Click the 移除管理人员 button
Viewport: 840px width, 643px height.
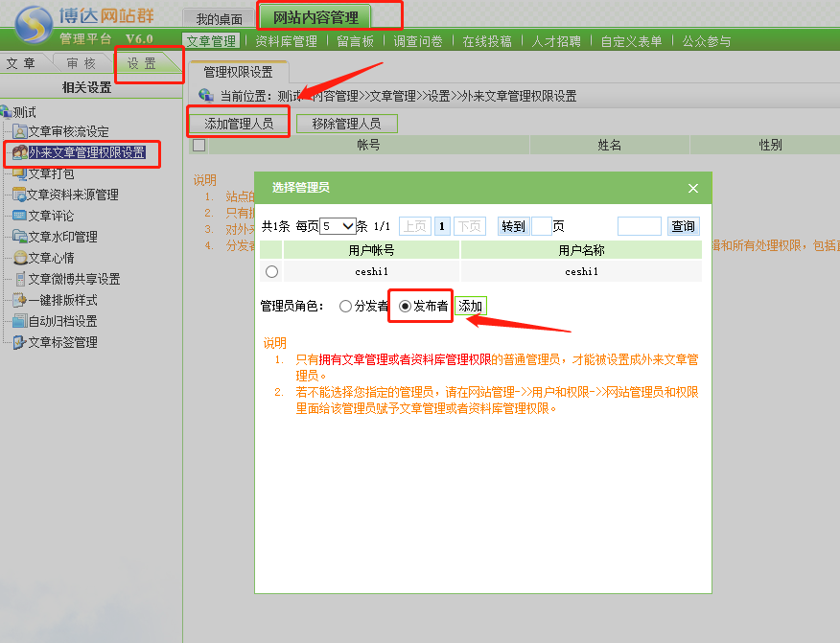346,124
